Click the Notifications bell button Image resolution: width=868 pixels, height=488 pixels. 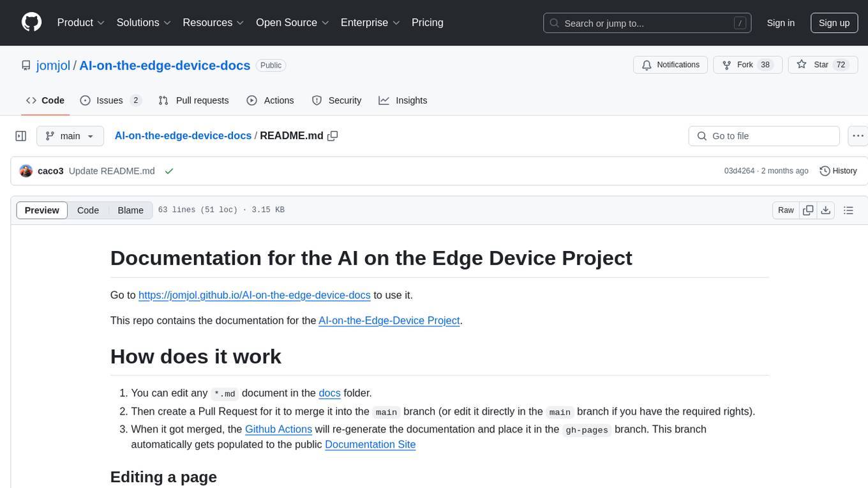[671, 65]
